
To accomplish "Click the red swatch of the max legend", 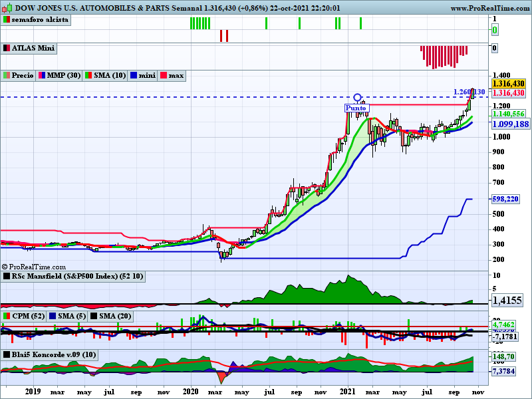I will (x=163, y=75).
